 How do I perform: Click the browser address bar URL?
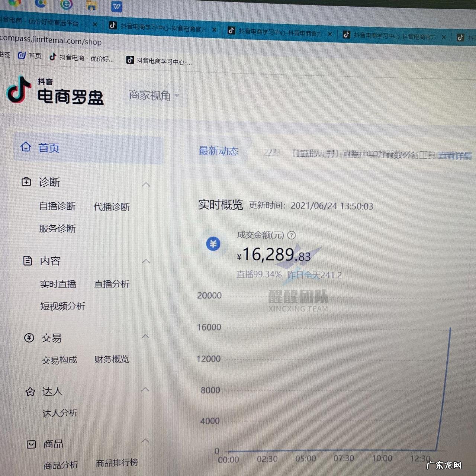[x=51, y=42]
